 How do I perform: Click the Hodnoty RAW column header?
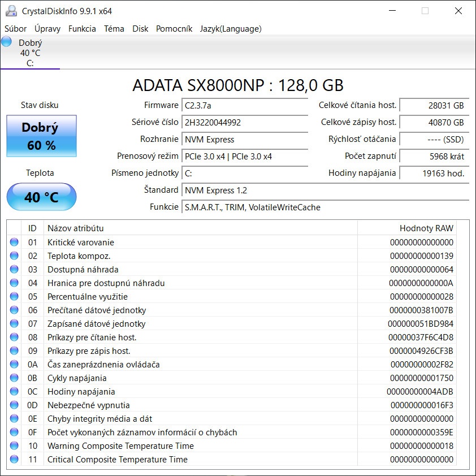coord(407,228)
